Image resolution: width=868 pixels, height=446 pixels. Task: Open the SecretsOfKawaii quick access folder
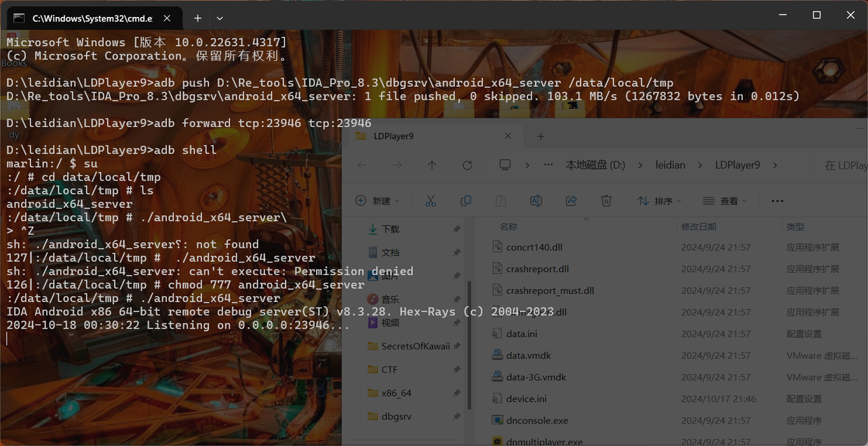pos(415,346)
